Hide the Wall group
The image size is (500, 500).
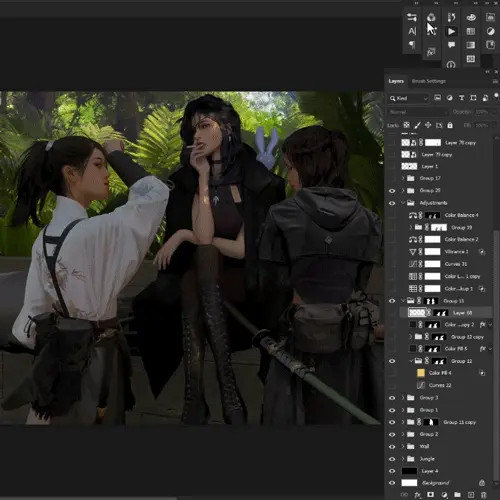(x=392, y=446)
